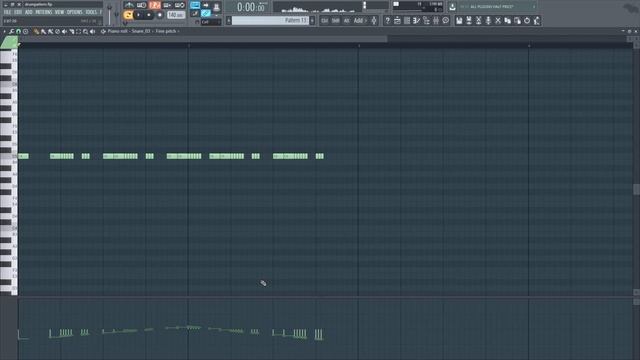Viewport: 640px width, 360px height.
Task: Expand the Add > button menu
Action: (360, 20)
